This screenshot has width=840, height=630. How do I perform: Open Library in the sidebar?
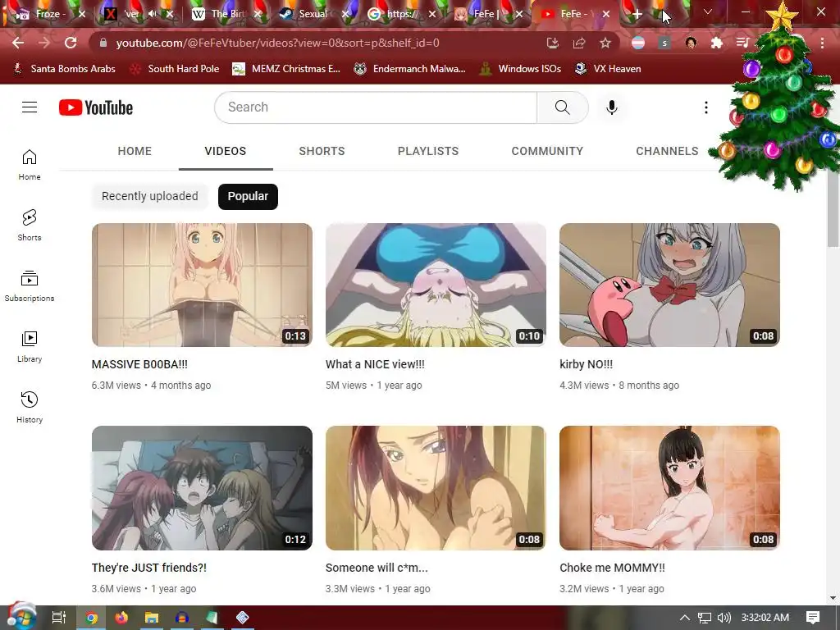(30, 347)
